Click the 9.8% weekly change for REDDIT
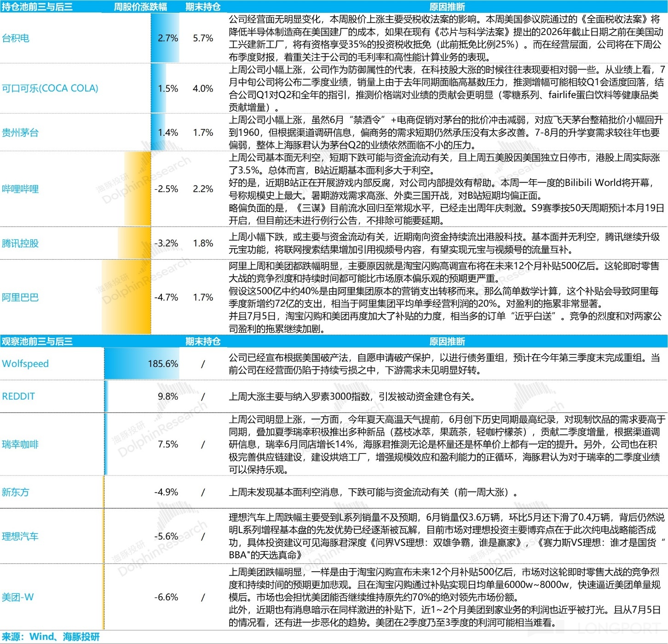Viewport: 668px width, 644px height. click(168, 396)
